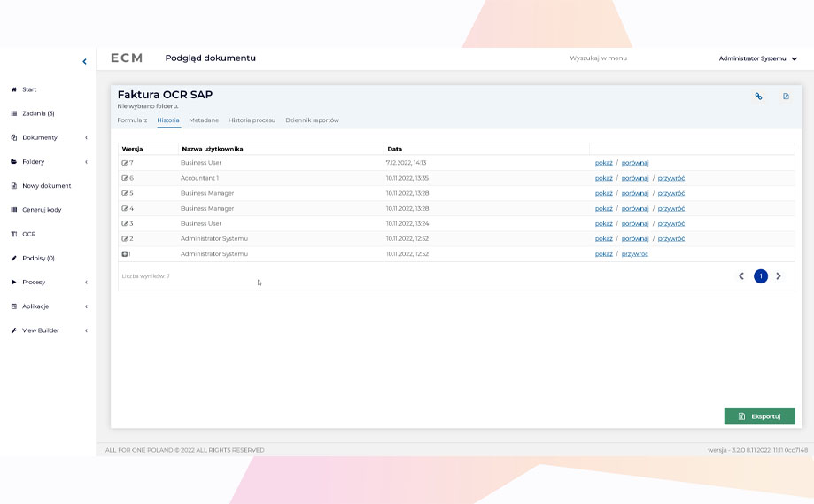Image resolution: width=814 pixels, height=504 pixels.
Task: Click the document file icon in header
Action: tap(786, 97)
